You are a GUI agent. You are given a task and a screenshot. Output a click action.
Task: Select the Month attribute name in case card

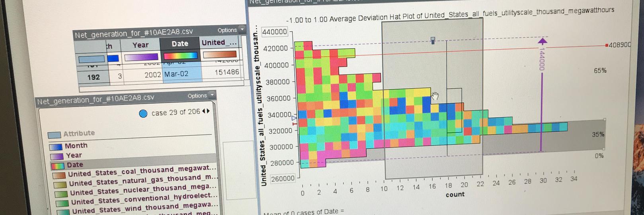(x=76, y=146)
